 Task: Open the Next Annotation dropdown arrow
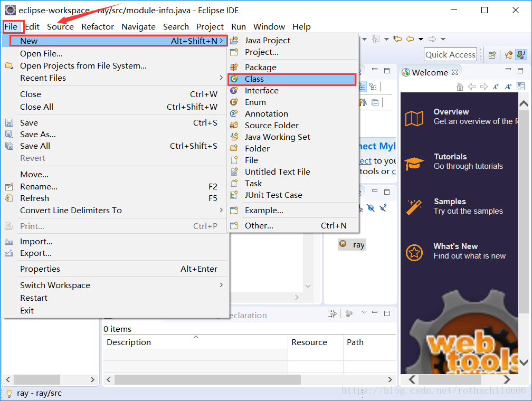coord(386,40)
